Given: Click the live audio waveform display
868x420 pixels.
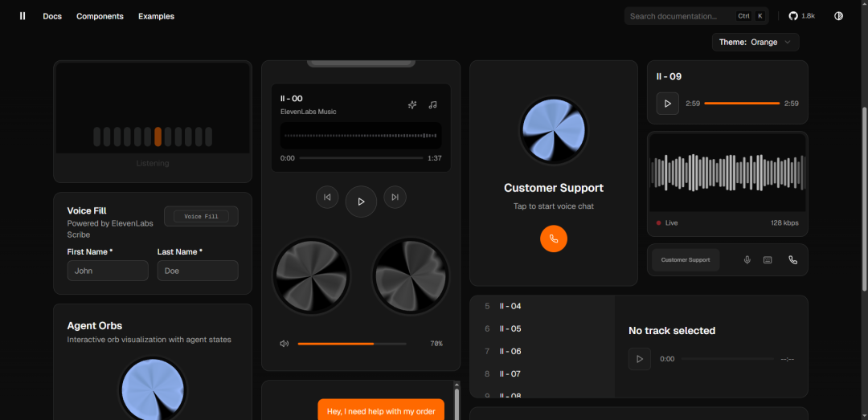Looking at the screenshot, I should click(x=727, y=173).
